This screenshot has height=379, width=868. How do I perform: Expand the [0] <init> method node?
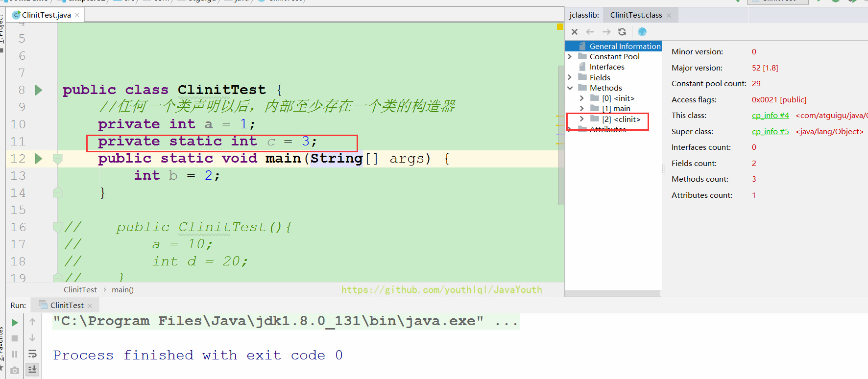coord(582,98)
